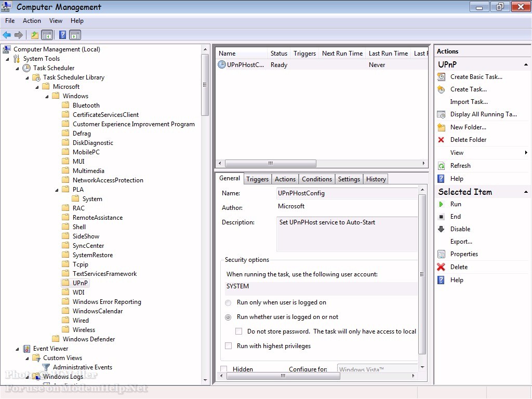Open the Action menu

(x=32, y=21)
